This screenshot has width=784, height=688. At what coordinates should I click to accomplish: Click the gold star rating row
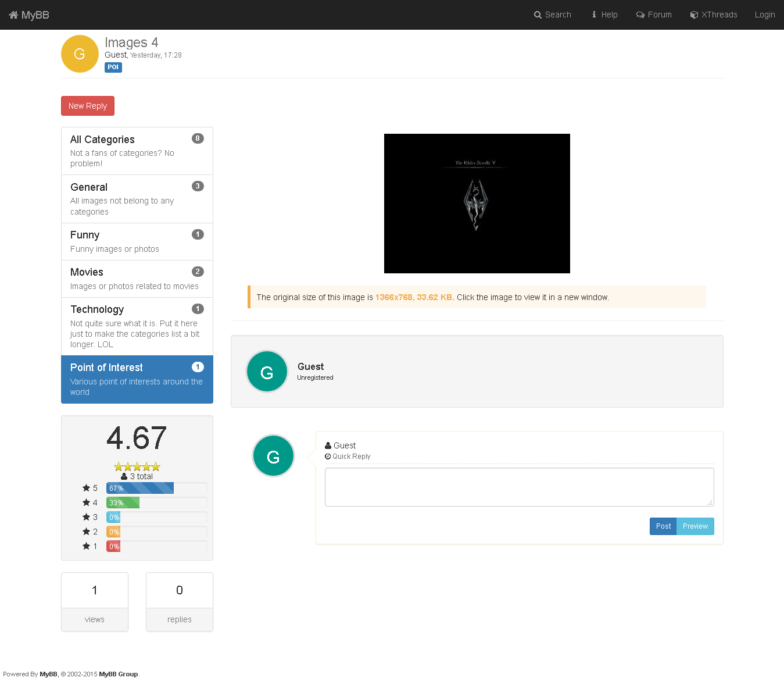click(137, 466)
